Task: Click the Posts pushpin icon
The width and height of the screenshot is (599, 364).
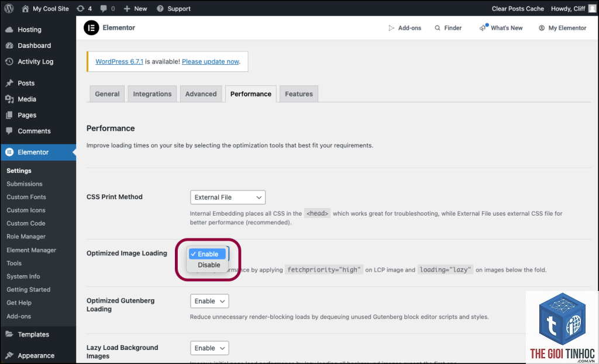Action: (x=9, y=83)
